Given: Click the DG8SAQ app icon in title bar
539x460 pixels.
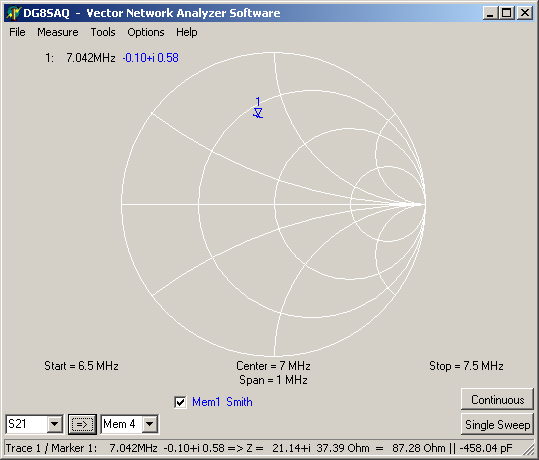Looking at the screenshot, I should click(x=13, y=13).
